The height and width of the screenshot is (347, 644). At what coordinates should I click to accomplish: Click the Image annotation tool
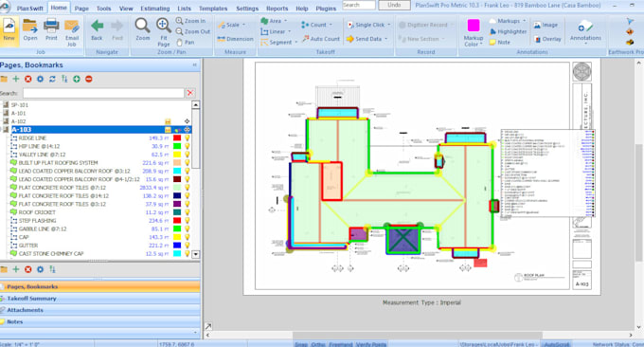(x=546, y=25)
